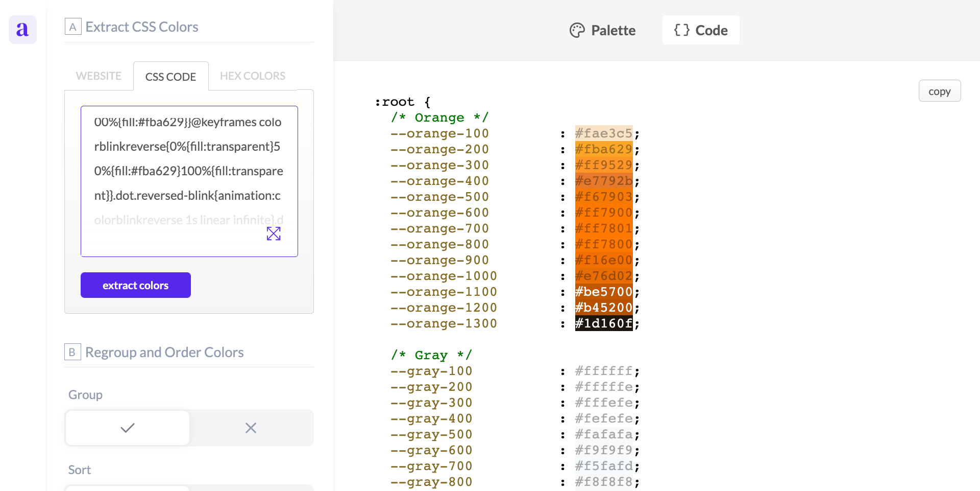Viewport: 980px width, 491px height.
Task: Select the CSS CODE tab
Action: tap(170, 77)
